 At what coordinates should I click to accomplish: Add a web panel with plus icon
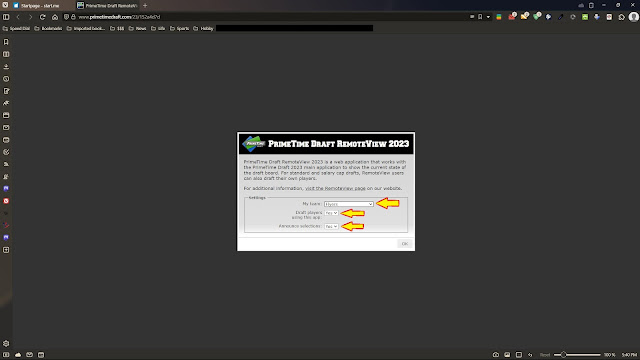pos(6,250)
